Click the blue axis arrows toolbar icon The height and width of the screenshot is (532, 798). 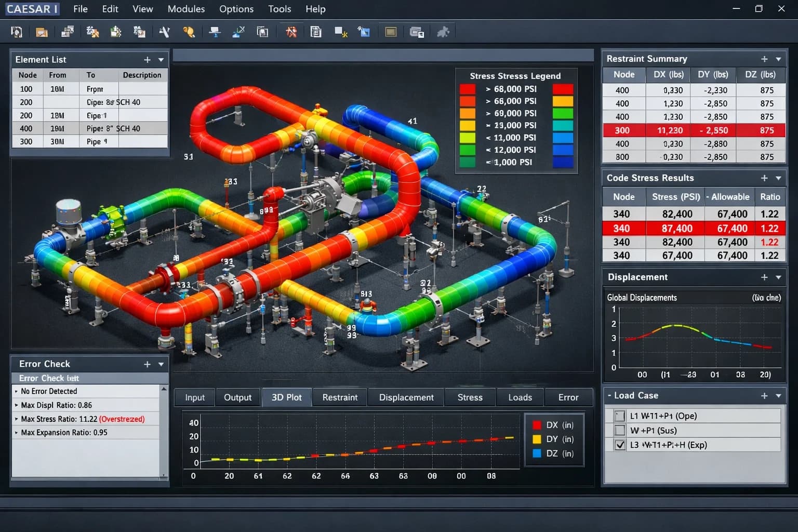(238, 32)
